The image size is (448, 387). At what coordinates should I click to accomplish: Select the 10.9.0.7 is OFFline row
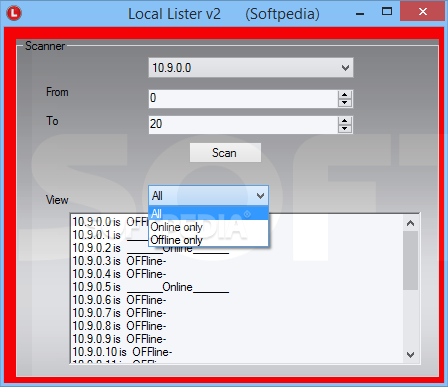[237, 313]
